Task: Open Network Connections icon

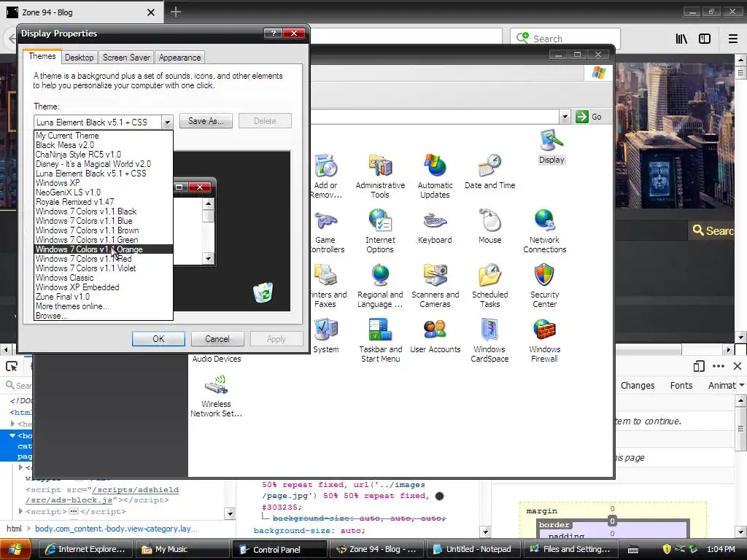Action: 544,231
